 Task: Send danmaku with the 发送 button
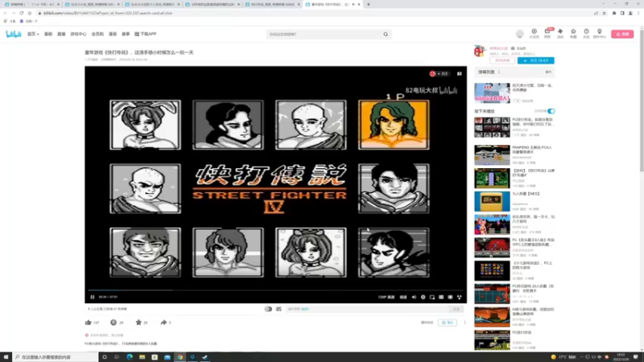point(456,309)
